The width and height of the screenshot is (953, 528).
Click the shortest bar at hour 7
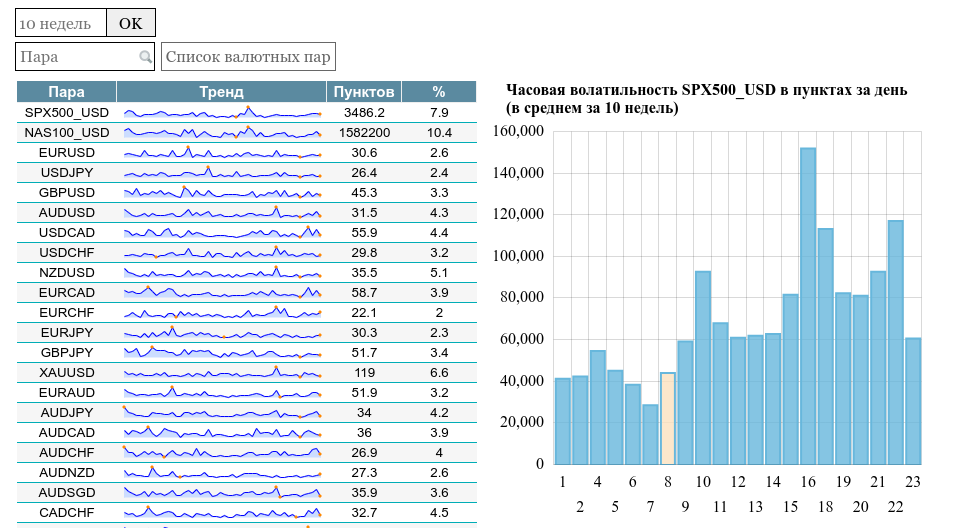click(x=650, y=434)
